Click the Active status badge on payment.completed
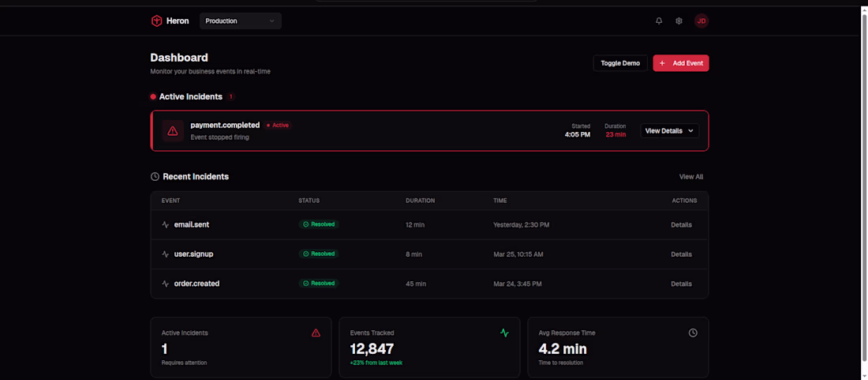Screen dimensions: 868x380 [278, 125]
